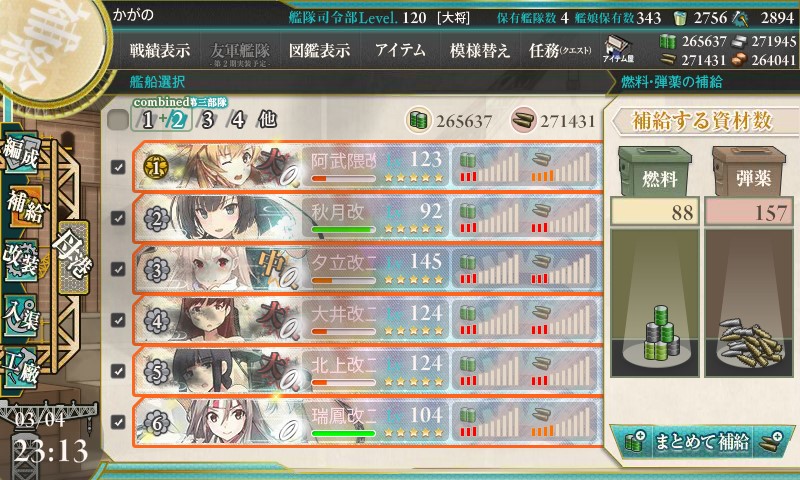The image size is (800, 480).
Task: Open the アイテム屋 item shop icon
Action: (618, 49)
